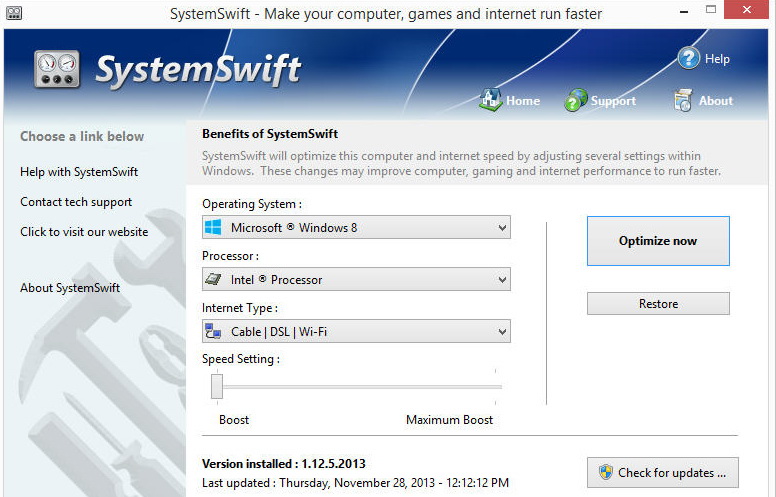Click the Home house icon

coord(490,100)
